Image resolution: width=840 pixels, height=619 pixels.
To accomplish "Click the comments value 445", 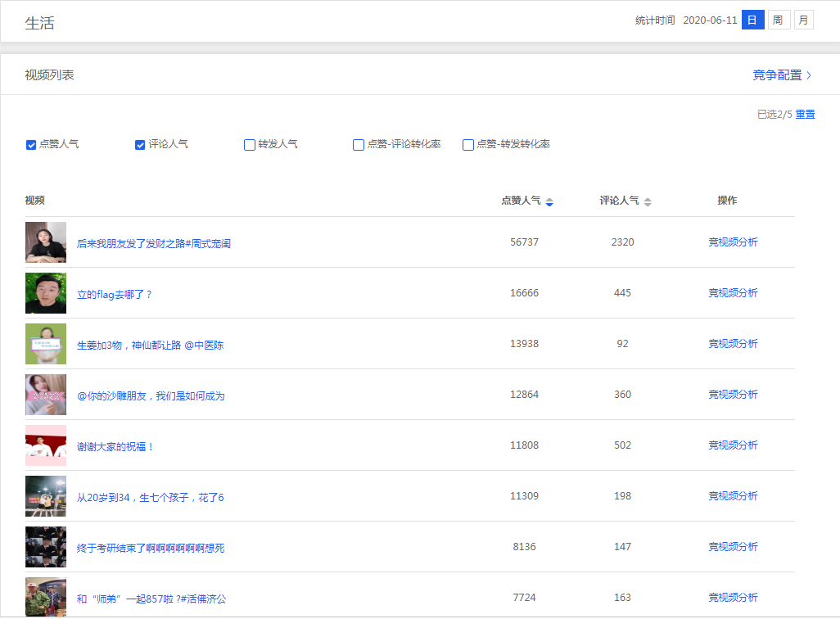I will point(622,293).
